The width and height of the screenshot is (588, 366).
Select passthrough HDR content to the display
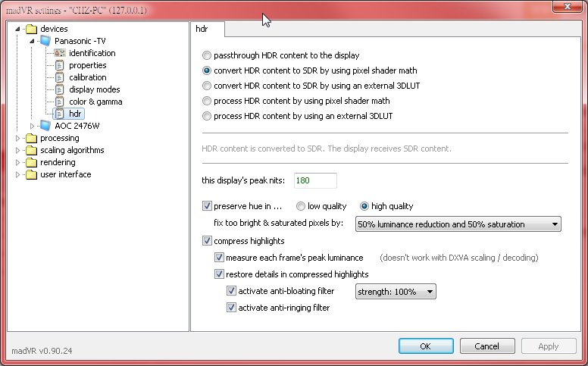[208, 55]
